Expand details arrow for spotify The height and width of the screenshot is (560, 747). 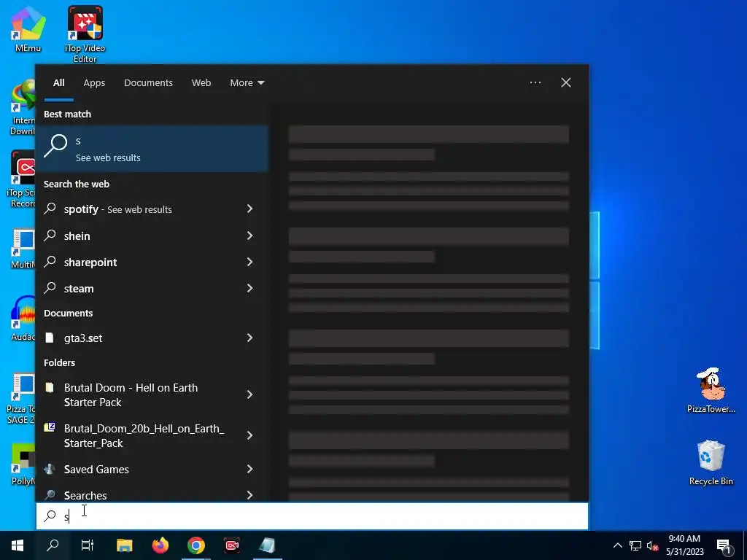(x=249, y=209)
